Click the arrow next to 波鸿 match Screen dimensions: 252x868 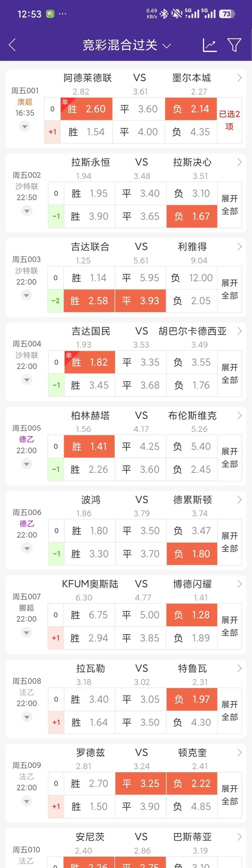[x=240, y=500]
